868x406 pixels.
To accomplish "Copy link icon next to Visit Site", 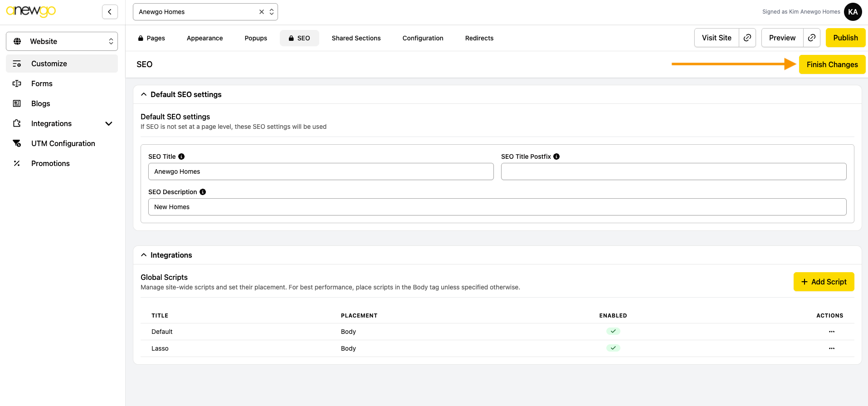I will (x=747, y=38).
